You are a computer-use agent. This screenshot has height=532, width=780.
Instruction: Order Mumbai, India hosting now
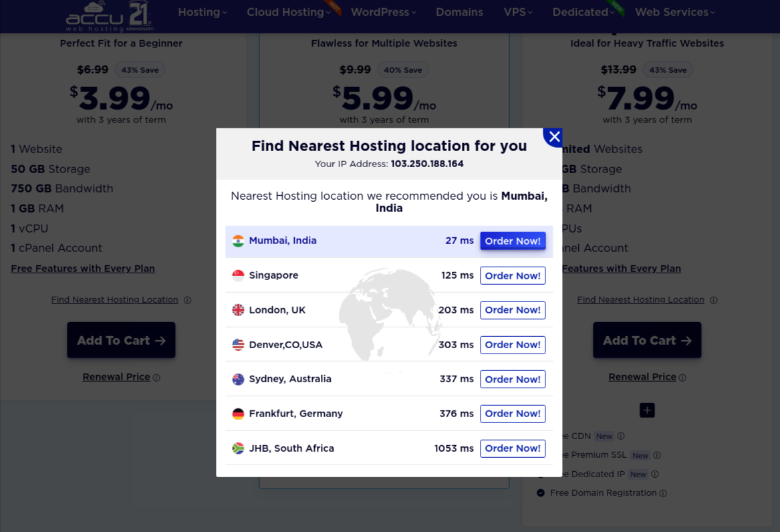pyautogui.click(x=513, y=241)
